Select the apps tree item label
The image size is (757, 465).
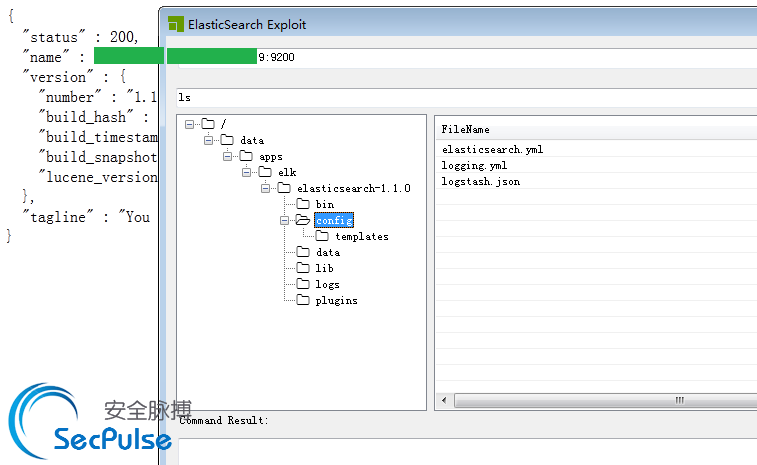point(271,156)
